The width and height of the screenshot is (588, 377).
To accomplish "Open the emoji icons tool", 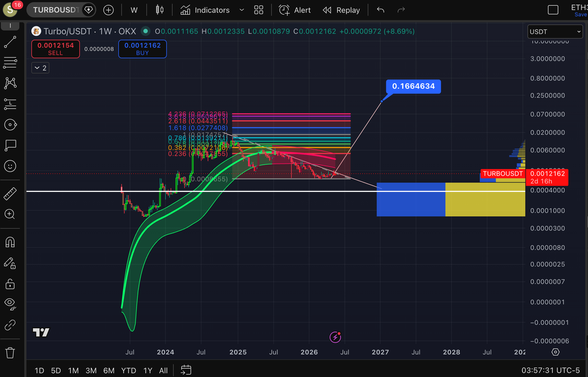I will click(10, 166).
